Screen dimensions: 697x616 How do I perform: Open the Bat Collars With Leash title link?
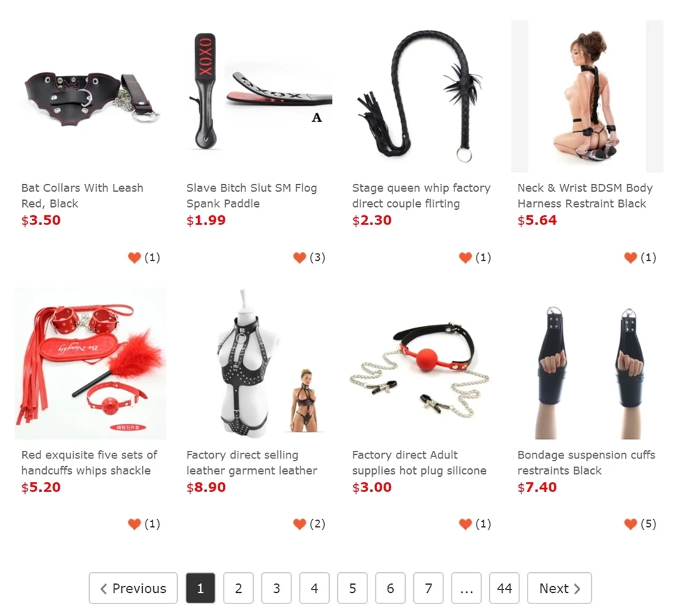coord(82,196)
